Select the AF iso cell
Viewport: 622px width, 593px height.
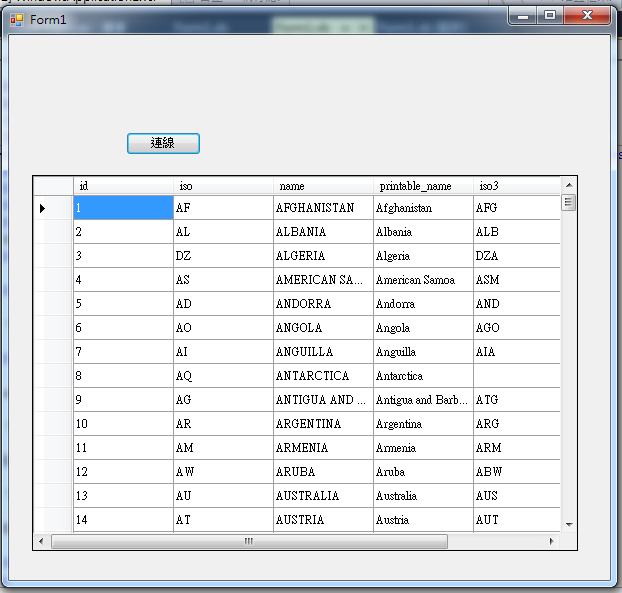point(223,207)
